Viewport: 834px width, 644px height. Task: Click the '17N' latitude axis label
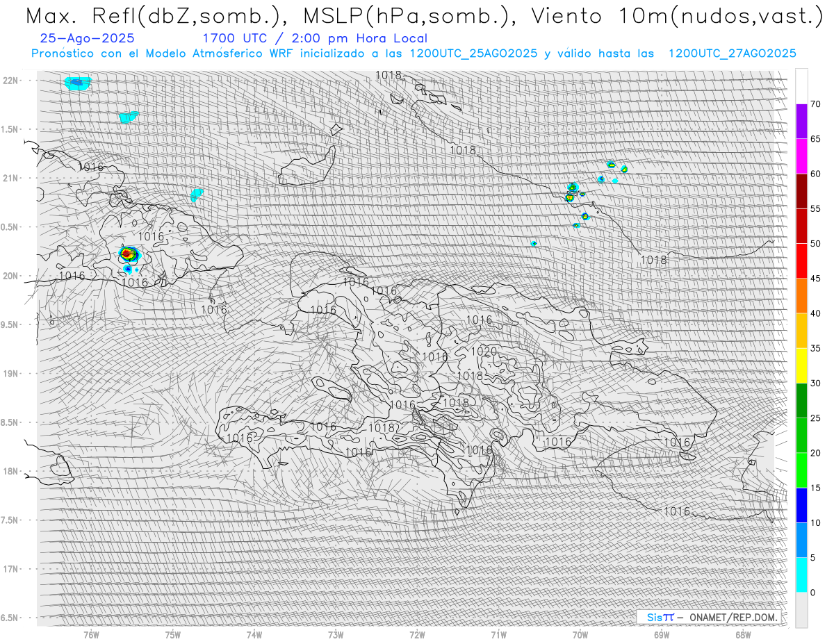click(11, 569)
